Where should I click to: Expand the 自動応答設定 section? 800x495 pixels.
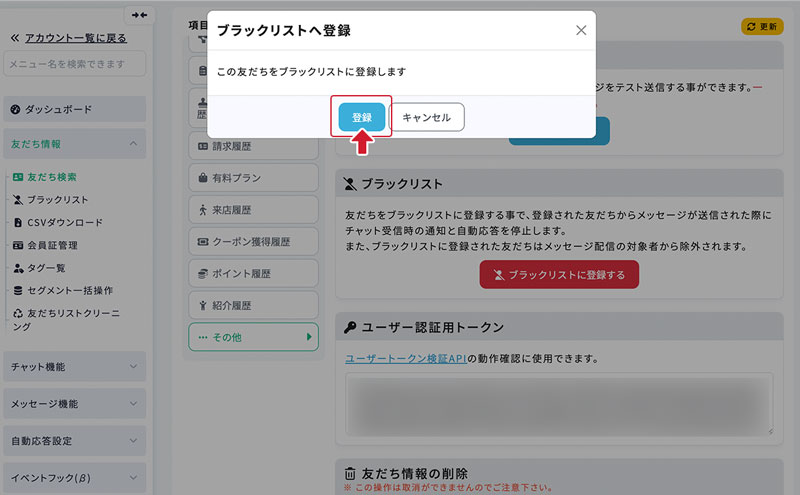click(75, 441)
